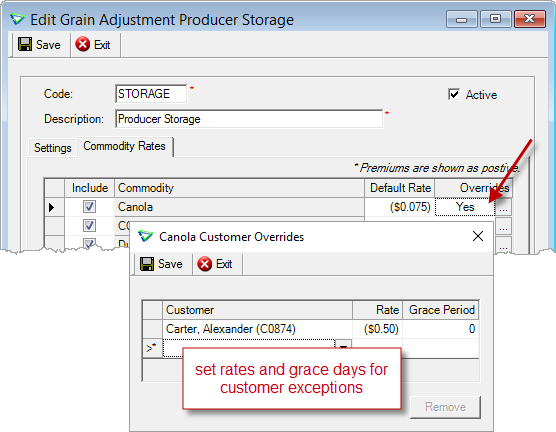Toggle the Active checkbox
556x432 pixels.
(454, 94)
